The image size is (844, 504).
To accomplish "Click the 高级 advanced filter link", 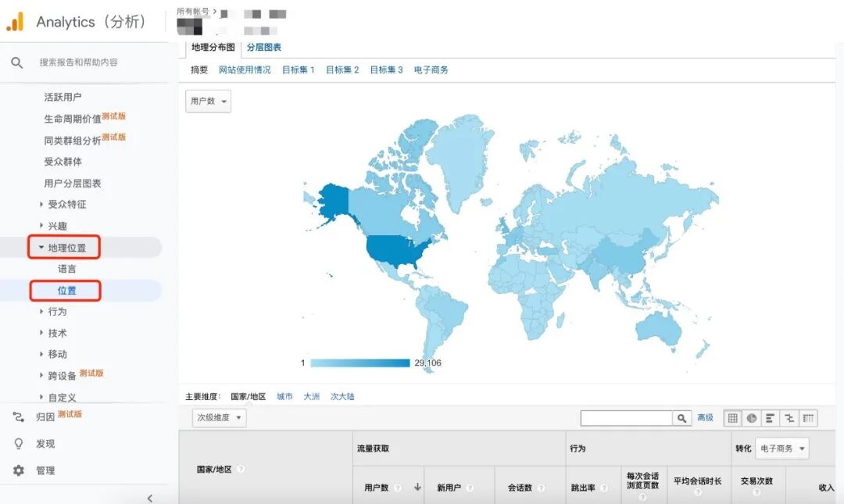I will click(705, 418).
